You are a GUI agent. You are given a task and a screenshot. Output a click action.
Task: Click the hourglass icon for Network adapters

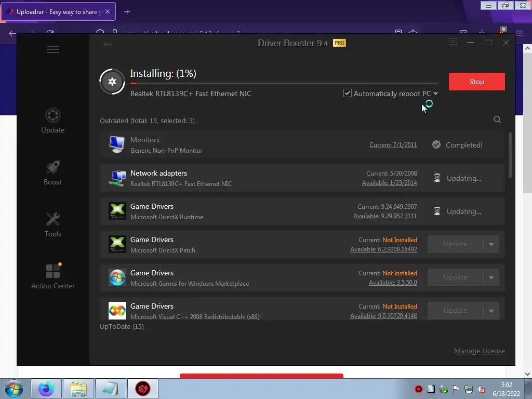(x=437, y=178)
